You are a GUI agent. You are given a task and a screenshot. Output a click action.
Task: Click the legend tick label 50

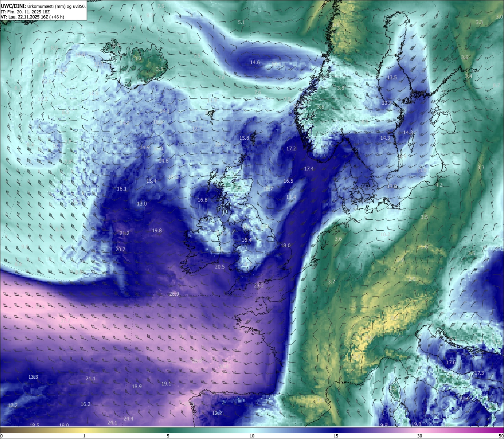tap(500, 436)
